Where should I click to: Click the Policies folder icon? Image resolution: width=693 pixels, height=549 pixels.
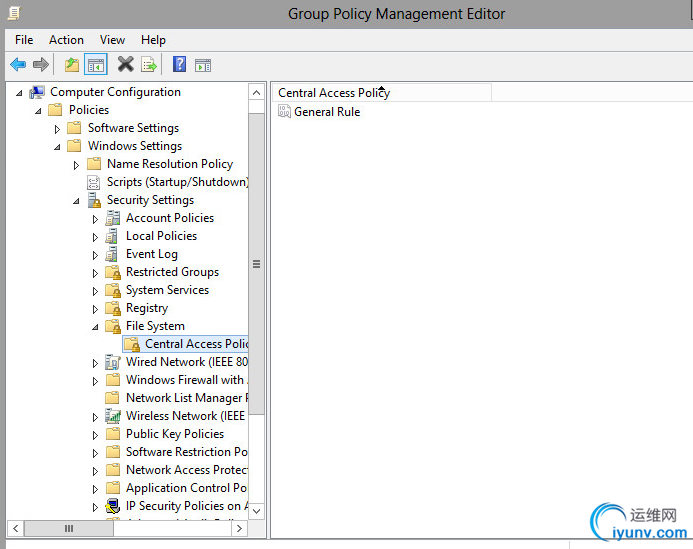(55, 110)
